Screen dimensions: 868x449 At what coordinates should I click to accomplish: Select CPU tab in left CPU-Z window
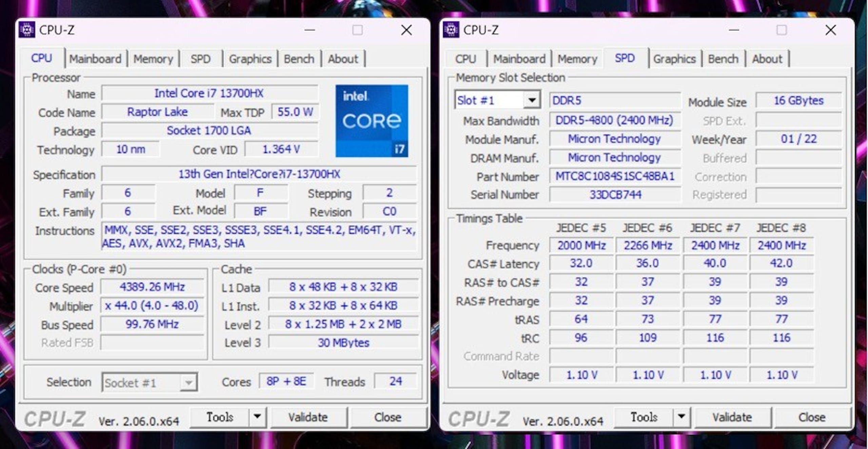(x=42, y=58)
